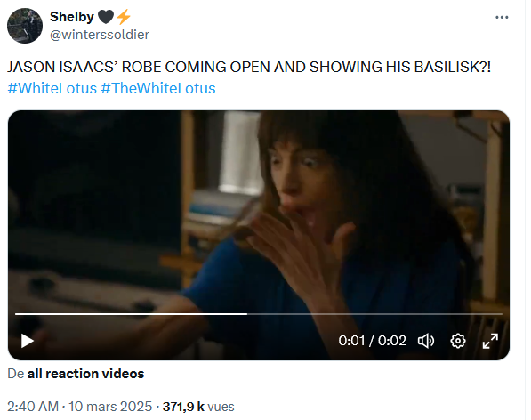The image size is (531, 420).
Task: Click the black heart emoji beside Shelby
Action: tap(106, 17)
